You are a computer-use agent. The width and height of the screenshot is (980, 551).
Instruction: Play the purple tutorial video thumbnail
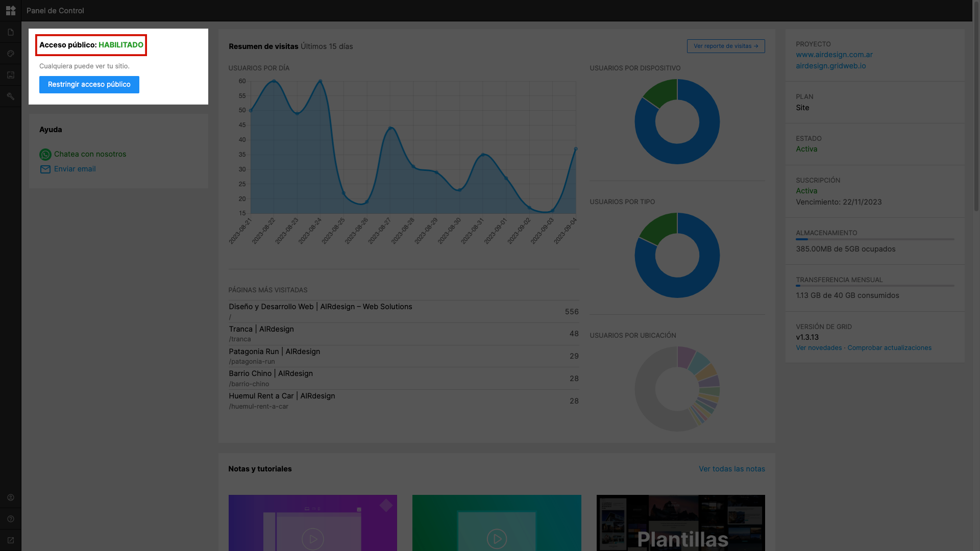(x=313, y=523)
